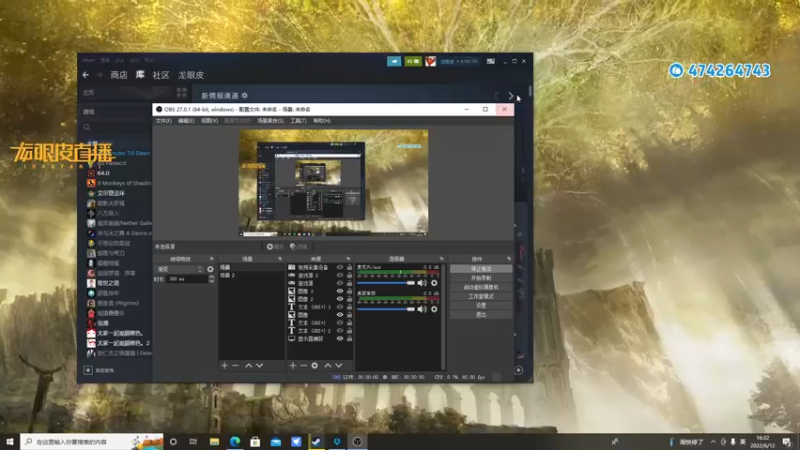Open 渐变 transition type dropdown
Screen dimensions: 800x450
pyautogui.click(x=180, y=269)
